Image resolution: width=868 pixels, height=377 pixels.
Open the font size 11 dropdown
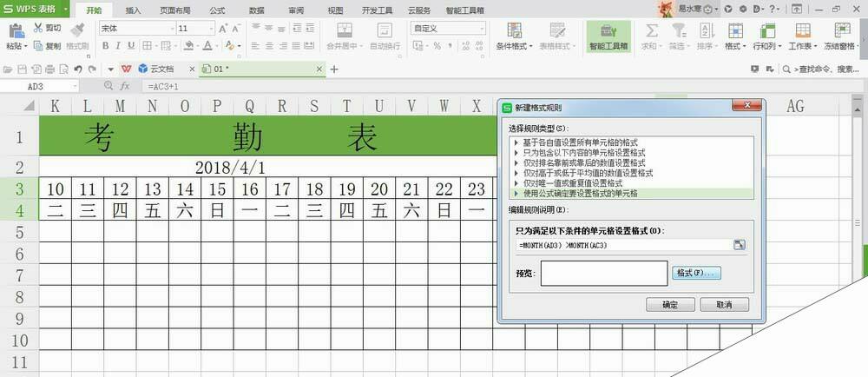click(x=211, y=29)
